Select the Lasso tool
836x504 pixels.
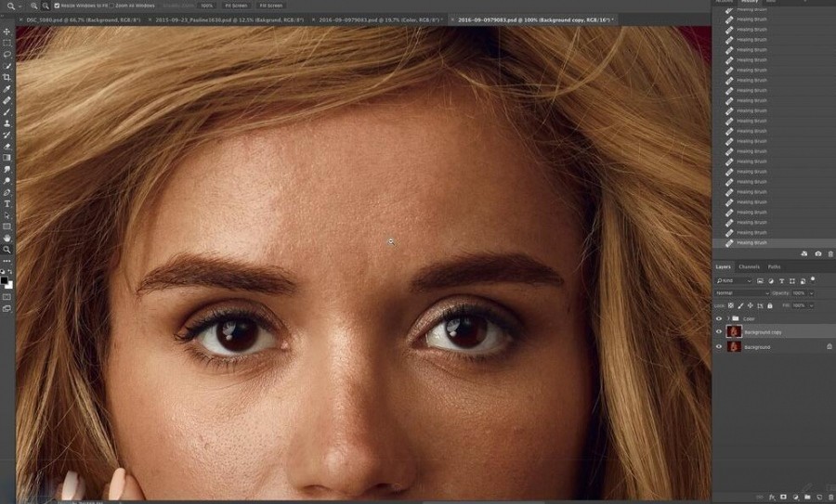[7, 55]
